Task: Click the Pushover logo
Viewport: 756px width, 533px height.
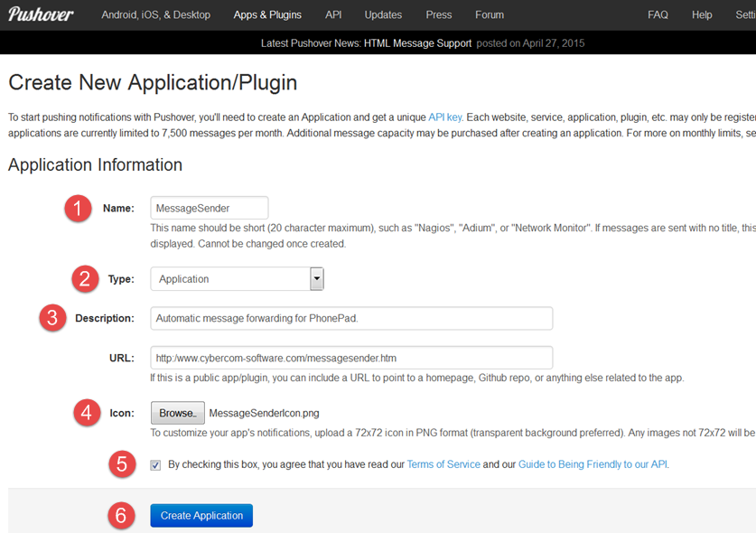Action: (x=41, y=14)
